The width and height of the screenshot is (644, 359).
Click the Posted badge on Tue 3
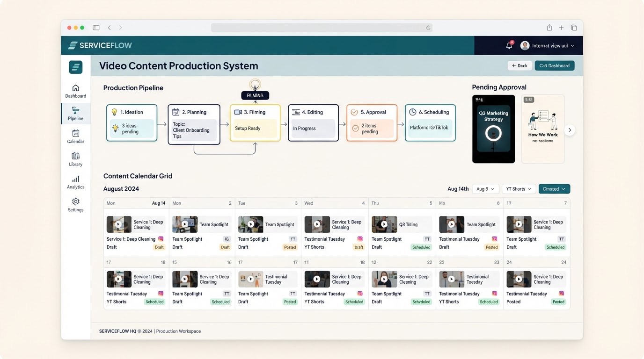pyautogui.click(x=290, y=247)
